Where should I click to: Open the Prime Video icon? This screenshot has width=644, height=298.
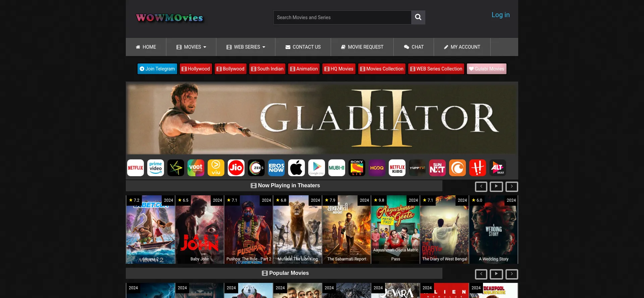[x=156, y=168]
